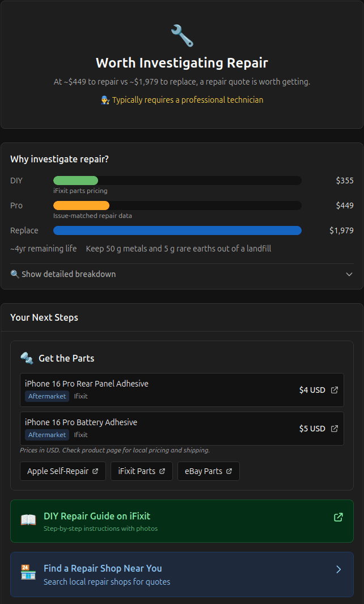Viewport: 364px width, 604px height.
Task: Click the magnifying glass breakdown icon
Action: point(15,274)
